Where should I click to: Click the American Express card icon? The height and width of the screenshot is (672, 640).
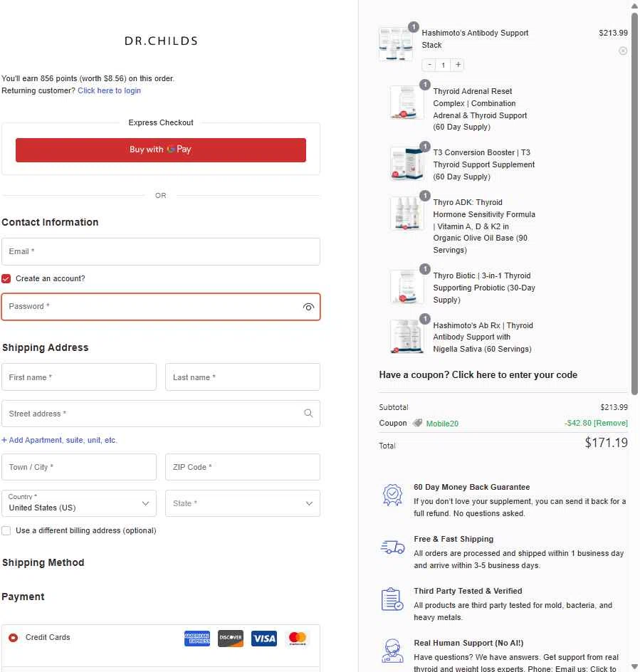(x=196, y=638)
